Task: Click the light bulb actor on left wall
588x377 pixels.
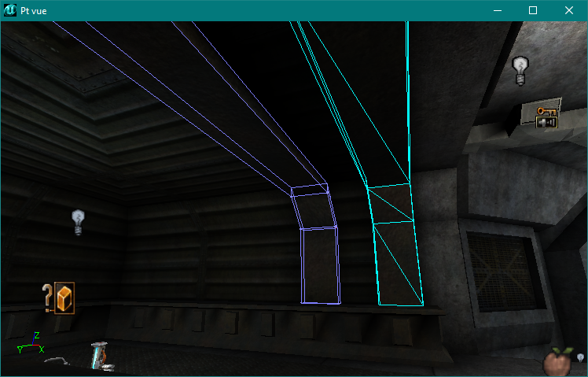Action: click(78, 221)
